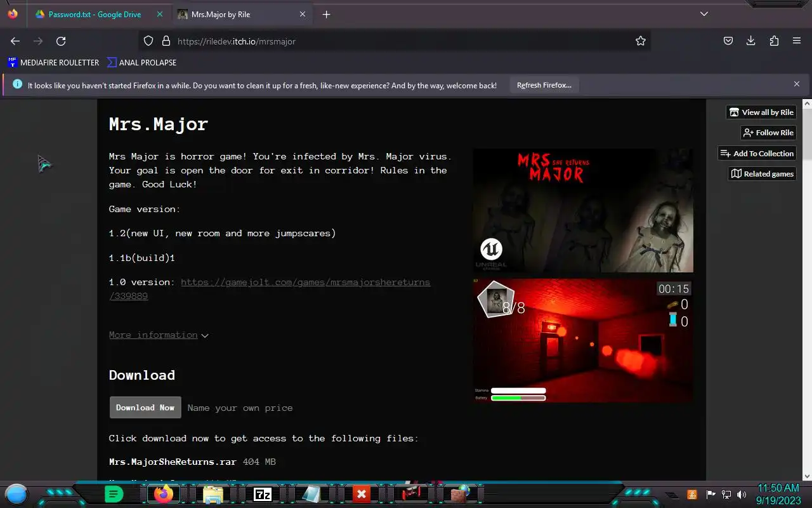812x508 pixels.
Task: Open a new tab with the plus button
Action: [x=326, y=14]
